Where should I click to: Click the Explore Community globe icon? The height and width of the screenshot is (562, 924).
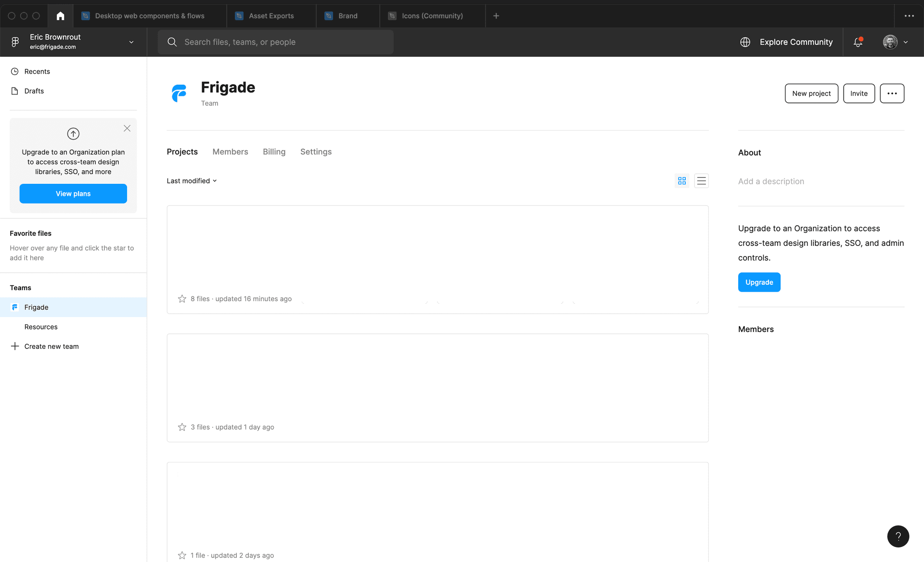click(x=745, y=42)
